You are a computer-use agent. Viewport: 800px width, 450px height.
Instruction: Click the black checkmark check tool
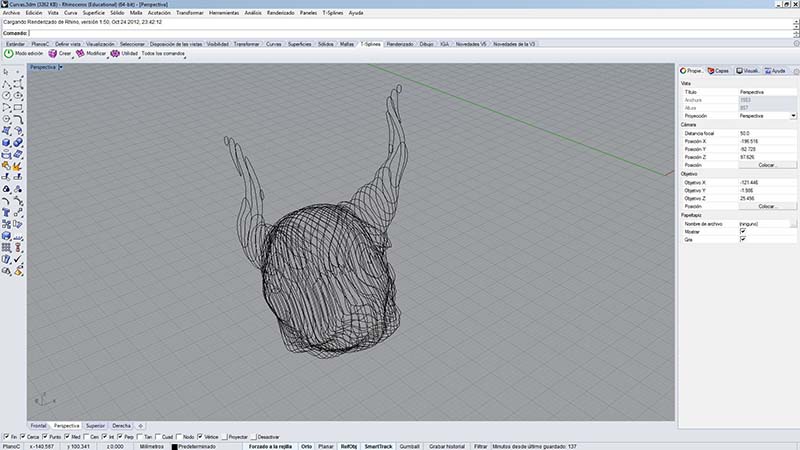click(18, 260)
